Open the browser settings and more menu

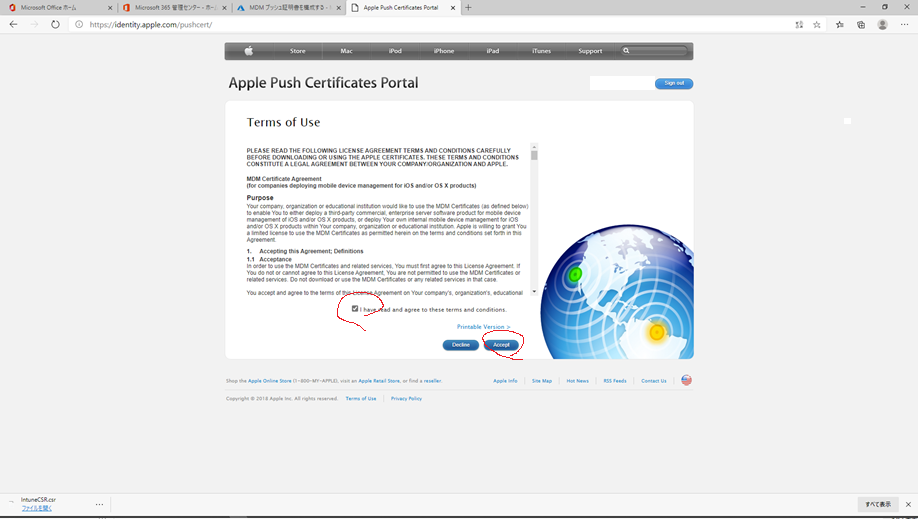[x=905, y=25]
